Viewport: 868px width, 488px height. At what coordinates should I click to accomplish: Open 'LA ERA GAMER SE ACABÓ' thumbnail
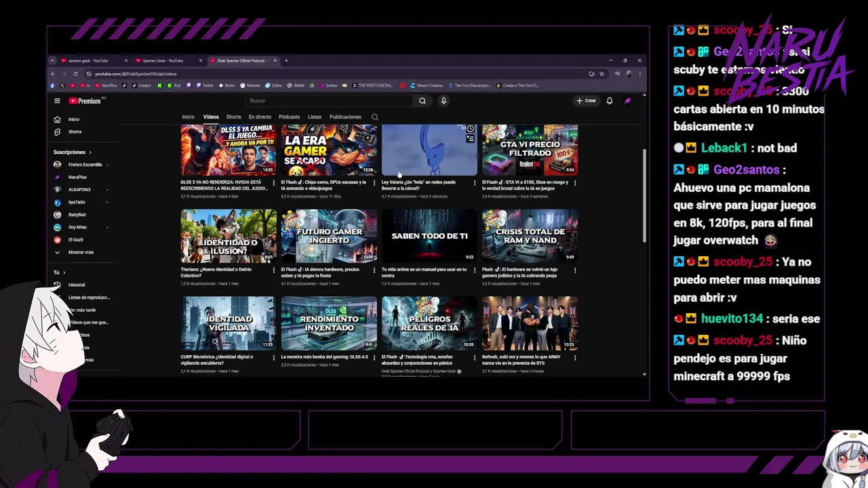(329, 149)
